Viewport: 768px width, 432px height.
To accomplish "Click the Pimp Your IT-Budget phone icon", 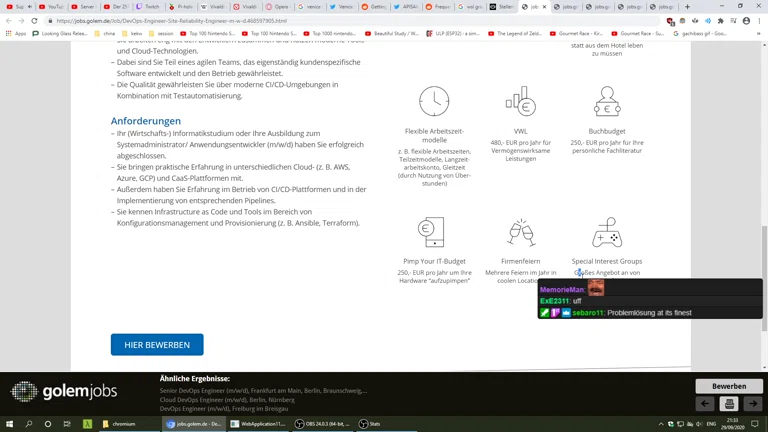I will (432, 232).
